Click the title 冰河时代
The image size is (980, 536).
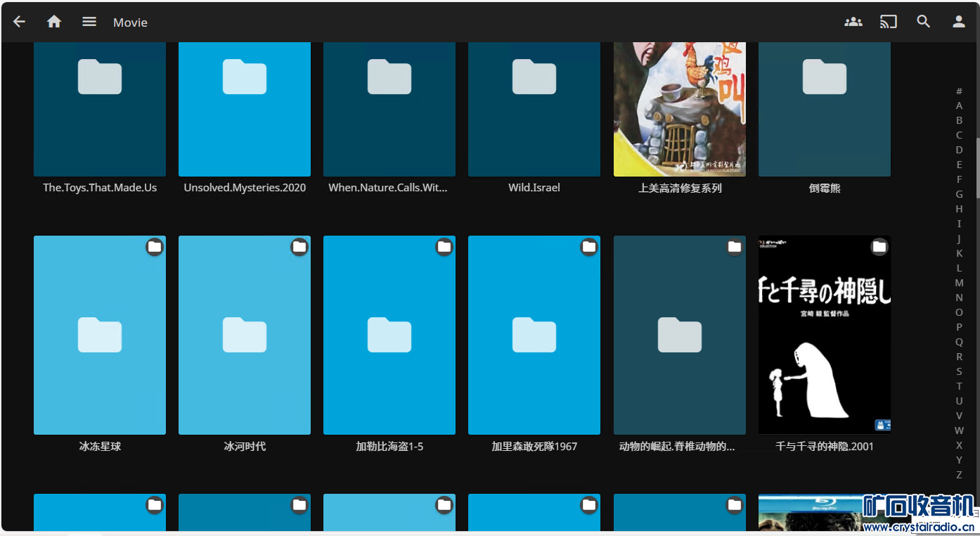tap(245, 447)
